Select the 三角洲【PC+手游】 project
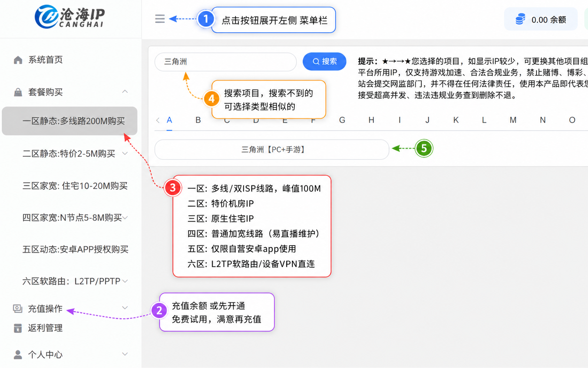 click(272, 149)
